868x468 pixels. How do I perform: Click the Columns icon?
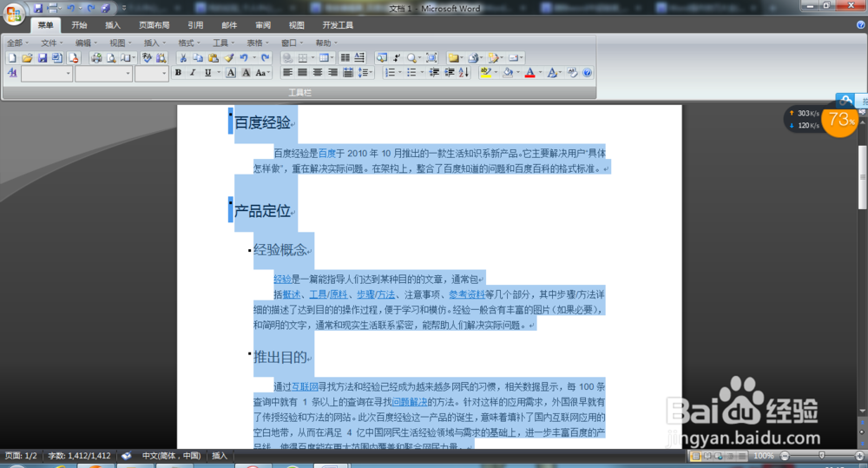tap(345, 57)
